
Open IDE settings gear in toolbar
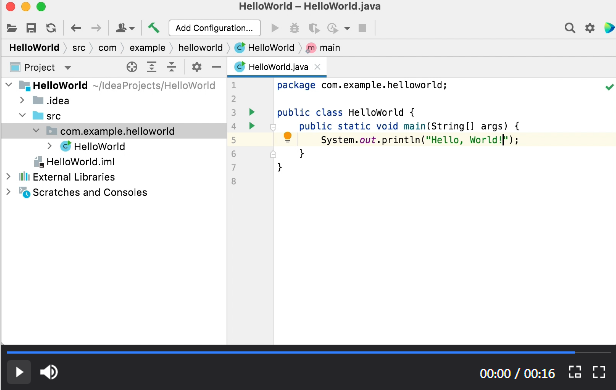590,28
